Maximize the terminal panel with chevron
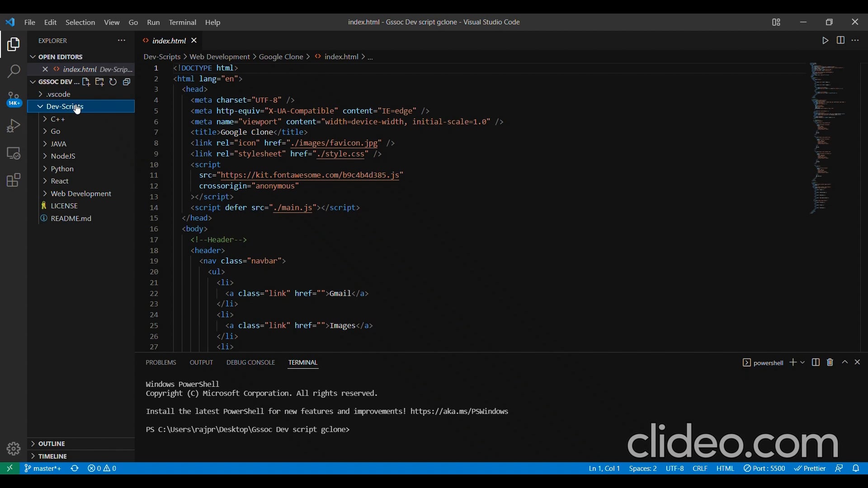This screenshot has width=868, height=488. click(844, 362)
